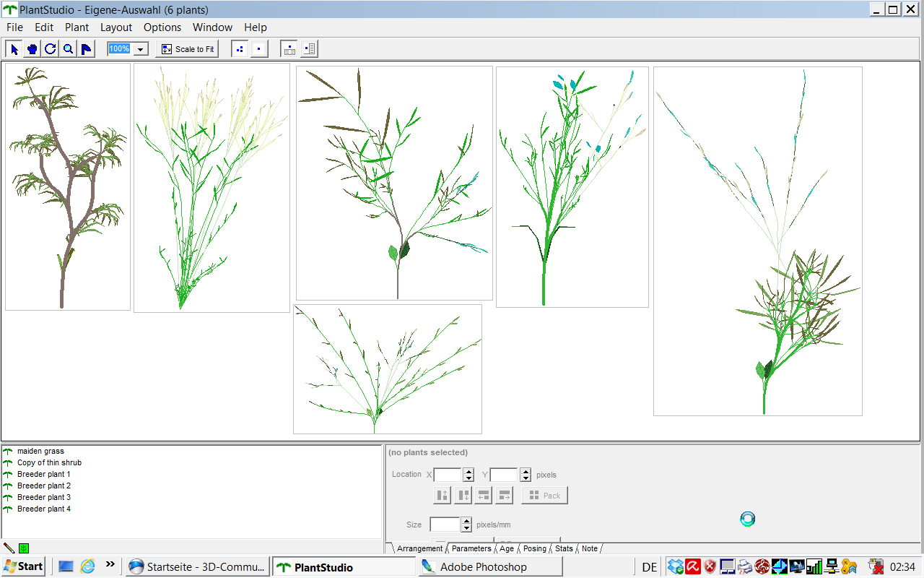Launch Internet Explorer from quick launch
This screenshot has height=578, width=924.
tap(87, 566)
